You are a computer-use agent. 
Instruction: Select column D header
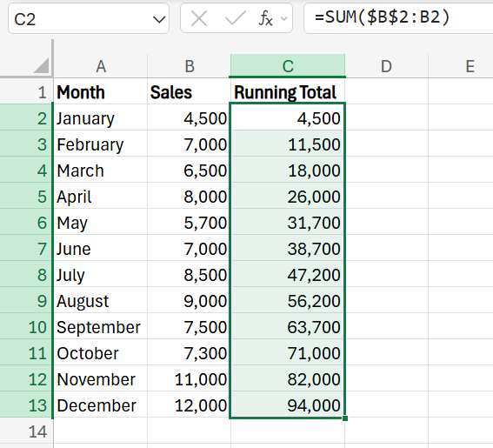pyautogui.click(x=386, y=66)
